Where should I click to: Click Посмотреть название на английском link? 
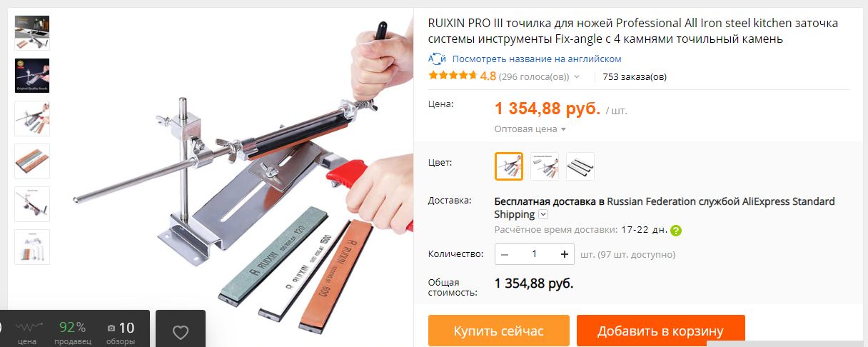pyautogui.click(x=537, y=59)
